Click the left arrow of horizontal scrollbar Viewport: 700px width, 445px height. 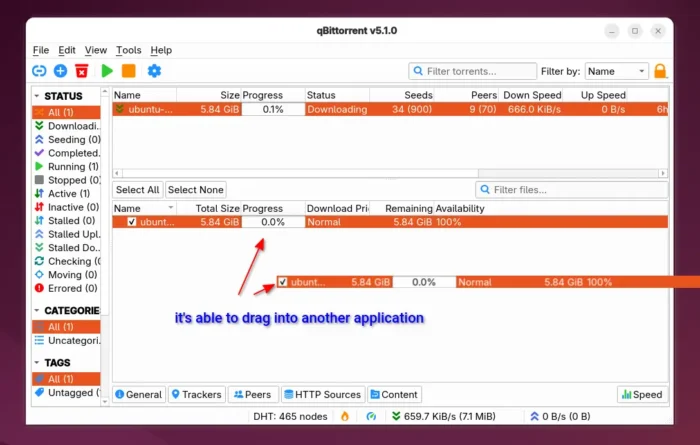point(117,173)
